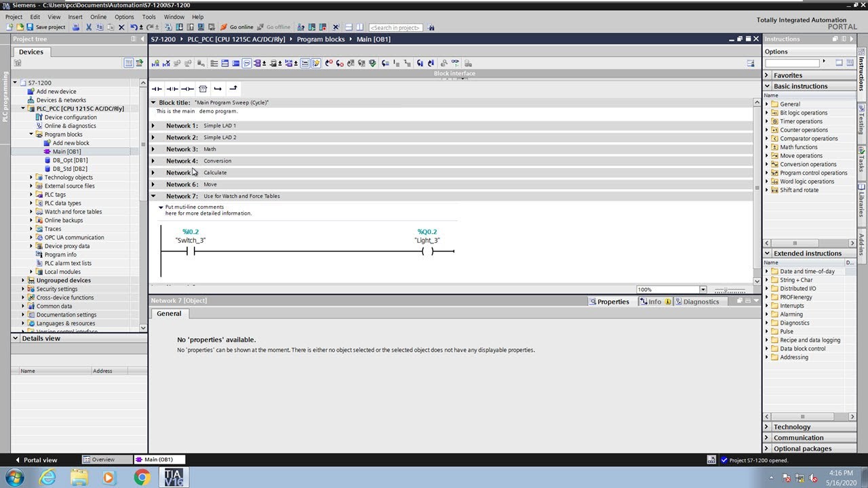
Task: Open the Bit logic operations folder
Action: (804, 113)
